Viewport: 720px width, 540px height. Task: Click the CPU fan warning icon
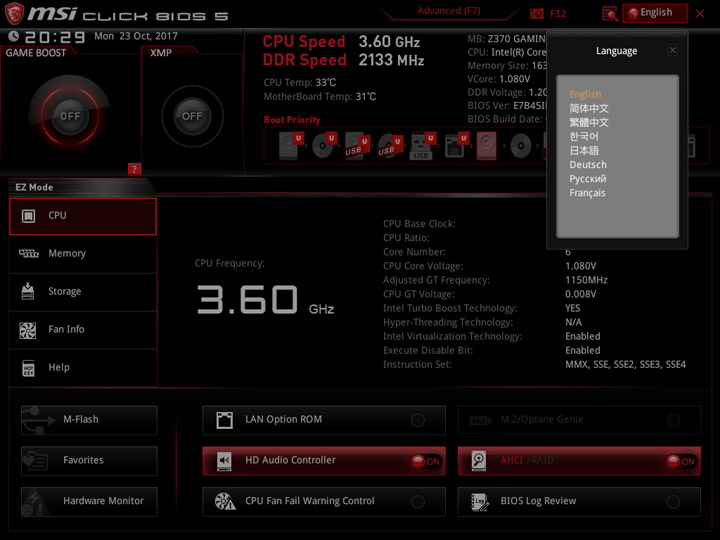[x=225, y=501]
